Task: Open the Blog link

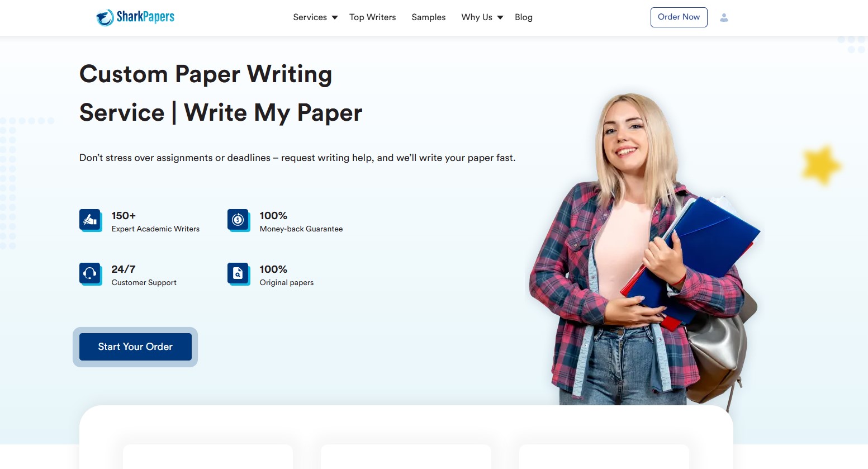Action: pos(524,17)
